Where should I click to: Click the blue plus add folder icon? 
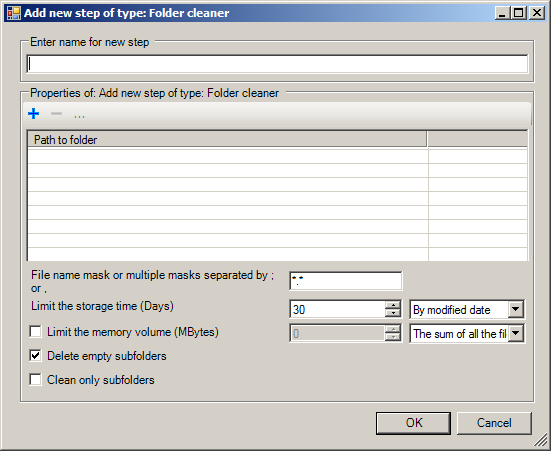pyautogui.click(x=33, y=114)
